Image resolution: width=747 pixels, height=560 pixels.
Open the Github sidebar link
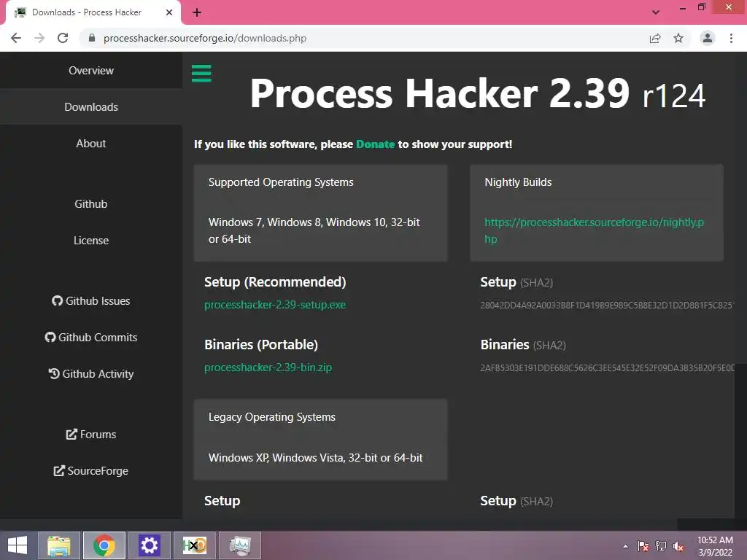click(x=91, y=204)
